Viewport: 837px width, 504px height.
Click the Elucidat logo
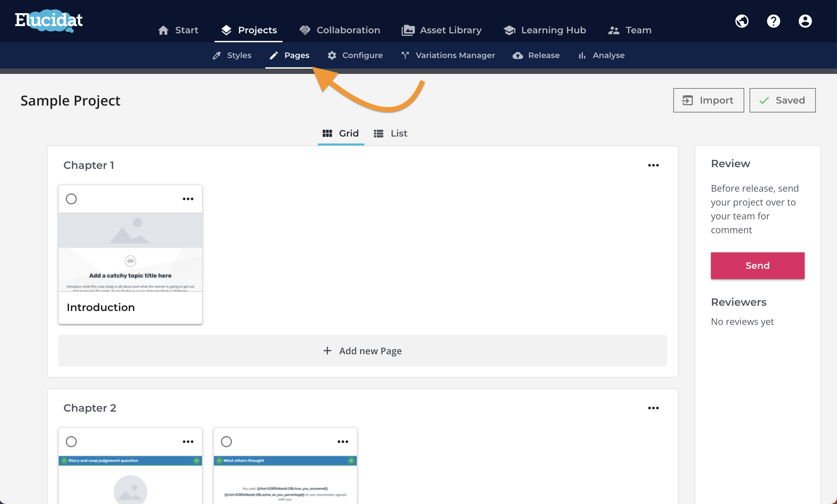click(49, 21)
